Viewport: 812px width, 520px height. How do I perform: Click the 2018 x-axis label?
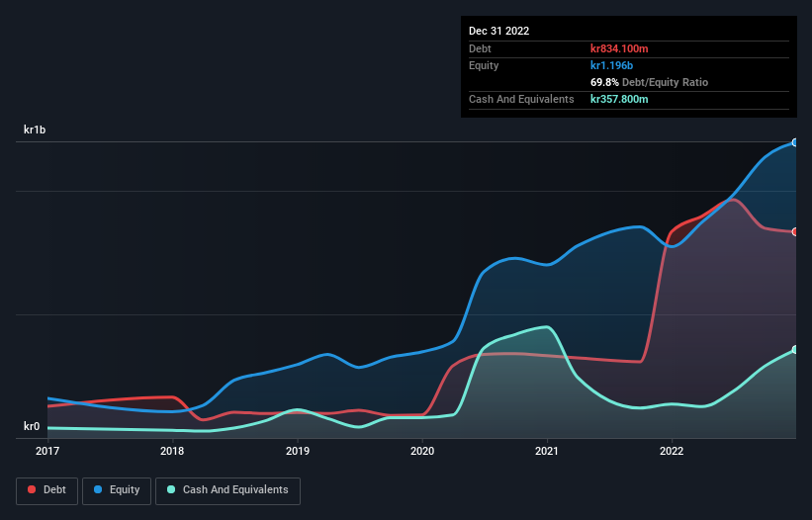[x=172, y=451]
